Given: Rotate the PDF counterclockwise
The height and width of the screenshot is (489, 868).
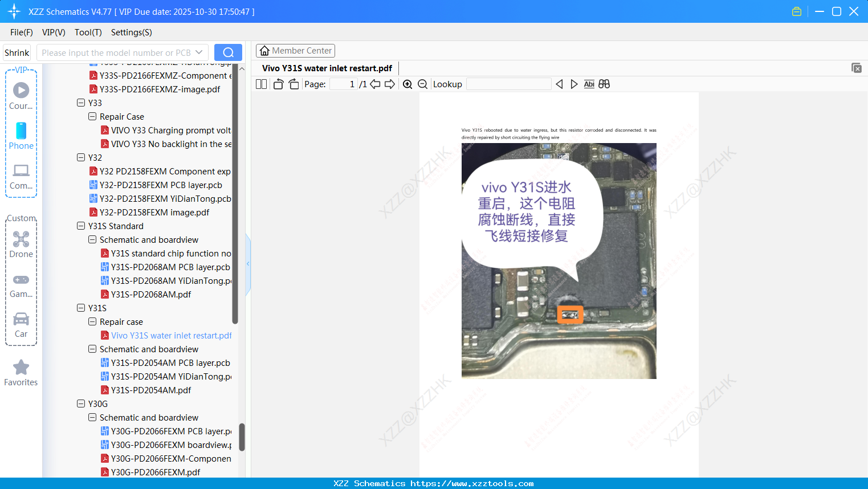Looking at the screenshot, I should (278, 84).
